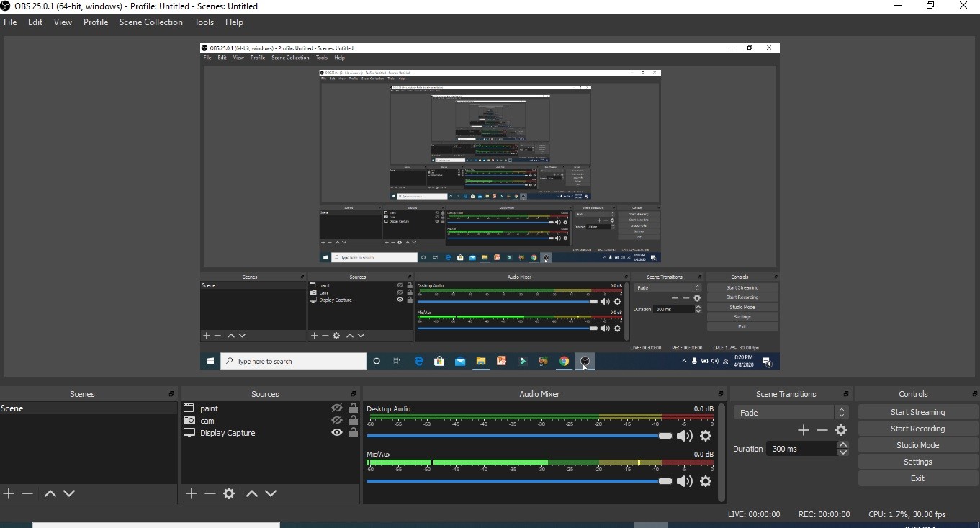Increase transition duration with the up arrow
The width and height of the screenshot is (980, 528).
click(x=843, y=445)
